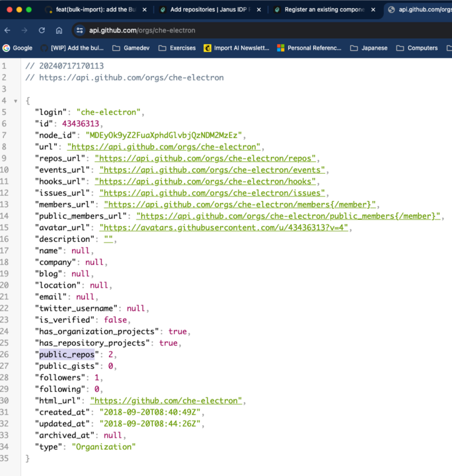Open the repos_url API link

click(206, 158)
